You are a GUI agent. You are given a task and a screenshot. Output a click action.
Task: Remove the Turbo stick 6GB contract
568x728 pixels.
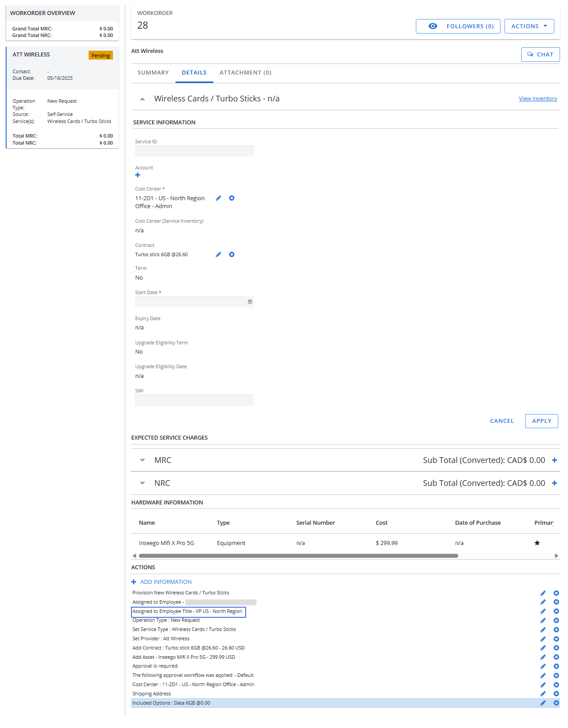point(232,255)
